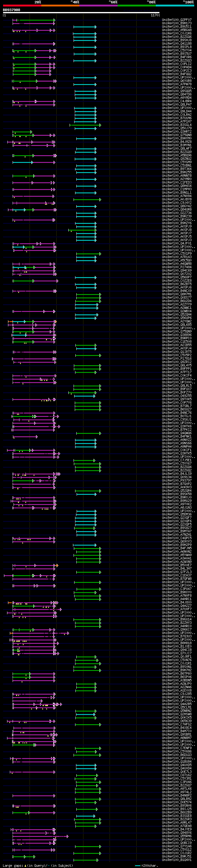Select the UniRef100_A0JBY8 label
Screen dimensions: 197x868
pyautogui.click(x=177, y=200)
